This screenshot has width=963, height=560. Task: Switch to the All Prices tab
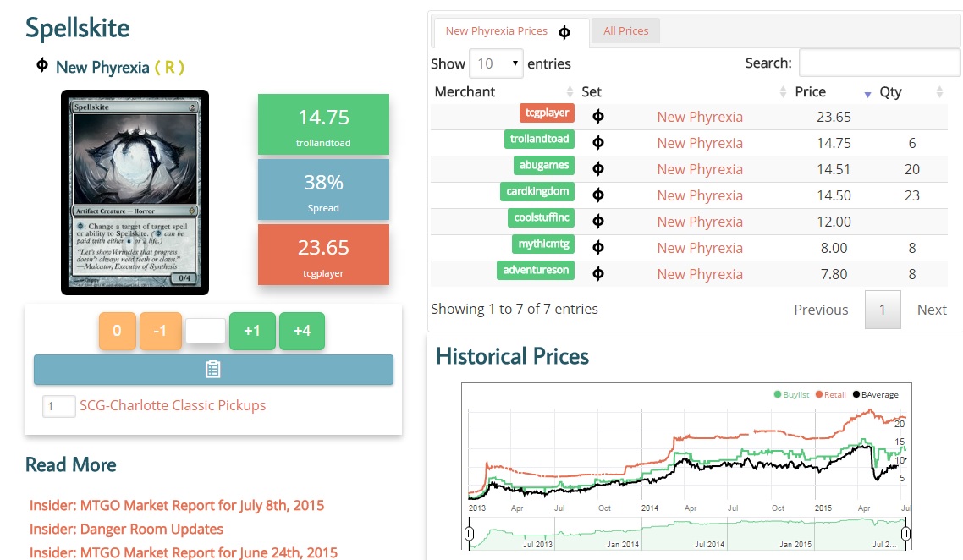[x=625, y=31]
